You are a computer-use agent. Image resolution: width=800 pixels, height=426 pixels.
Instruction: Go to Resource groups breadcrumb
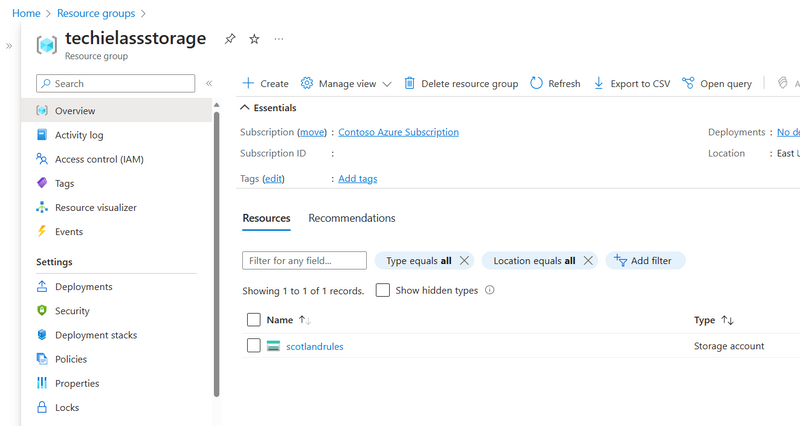pos(96,13)
